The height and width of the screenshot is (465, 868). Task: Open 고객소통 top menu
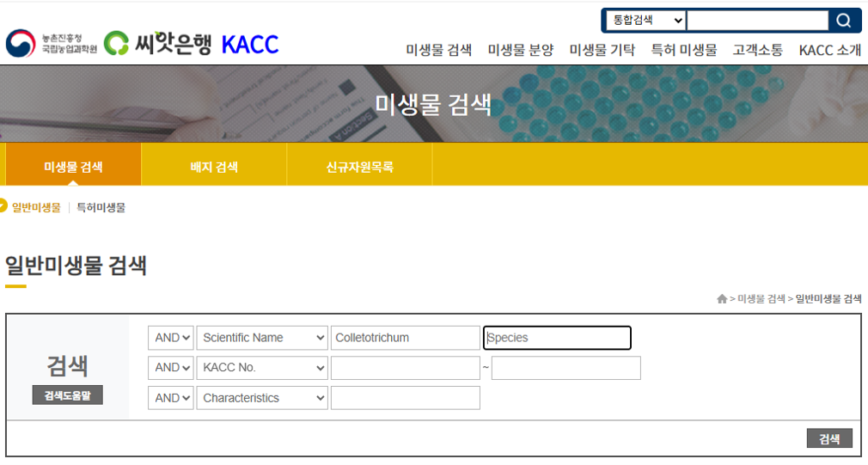(758, 50)
